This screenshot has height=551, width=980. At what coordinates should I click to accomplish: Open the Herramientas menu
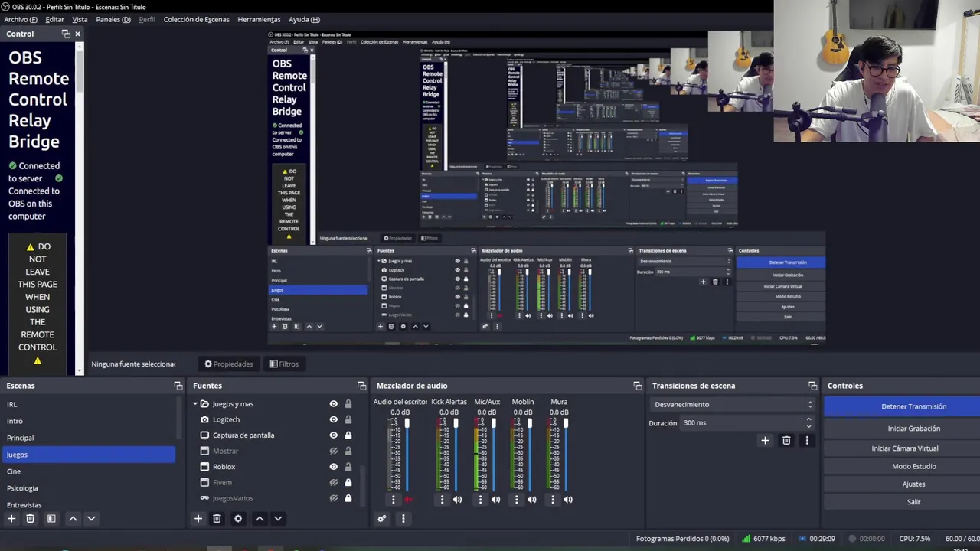[259, 19]
